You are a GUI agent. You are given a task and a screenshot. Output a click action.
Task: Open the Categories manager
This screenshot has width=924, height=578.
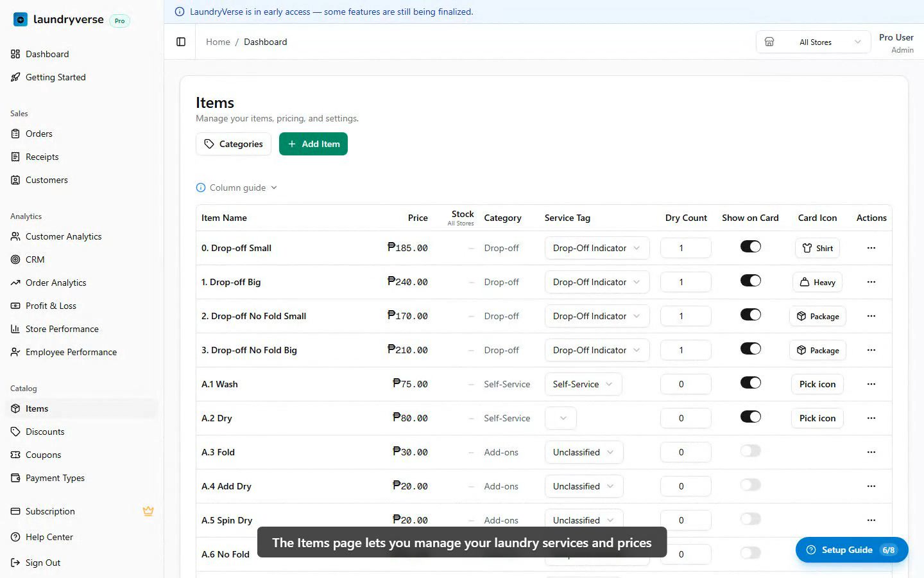pos(234,144)
